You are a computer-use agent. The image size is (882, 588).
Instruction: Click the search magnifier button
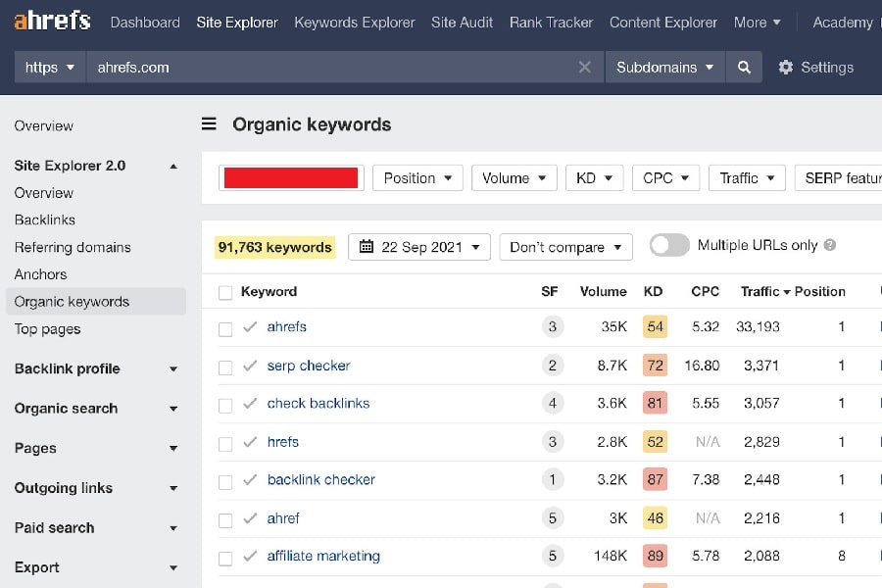[x=744, y=67]
